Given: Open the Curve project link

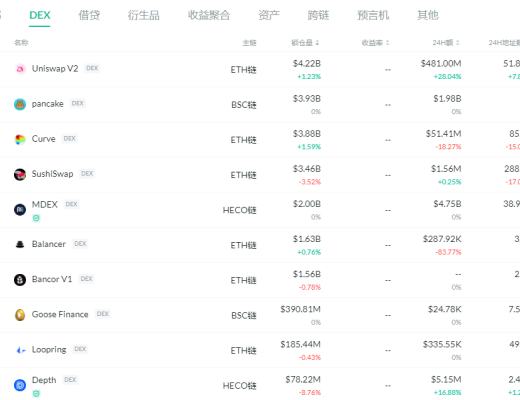Looking at the screenshot, I should 44,139.
